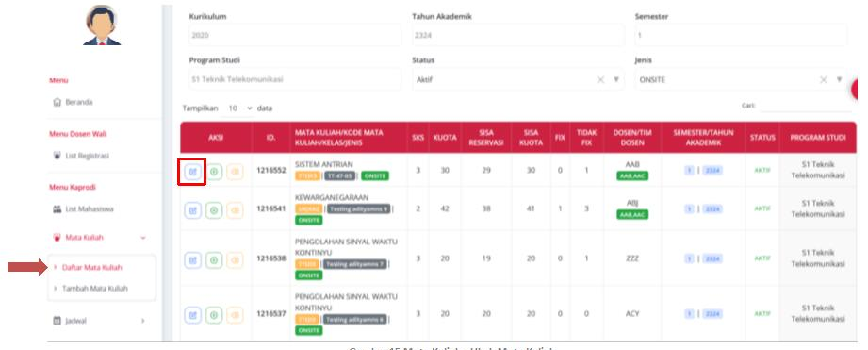
Task: Click the DOSEN/TIM DOSEN column header
Action: 632,138
